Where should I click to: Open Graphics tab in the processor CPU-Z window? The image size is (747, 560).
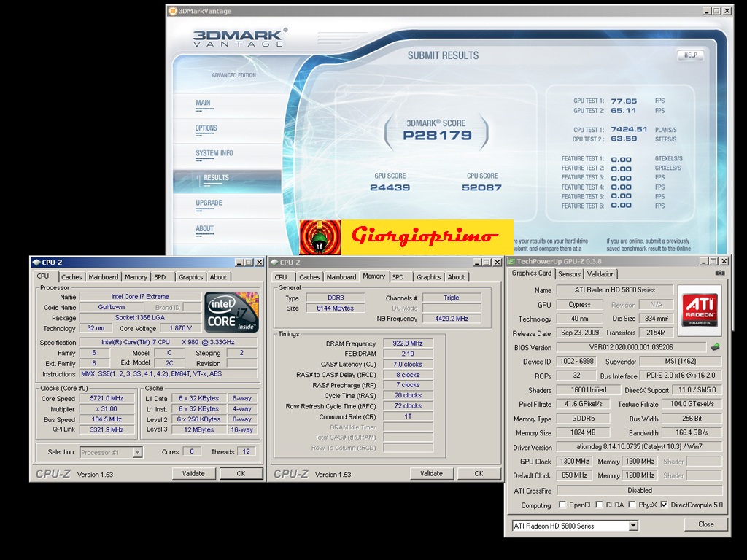[190, 276]
